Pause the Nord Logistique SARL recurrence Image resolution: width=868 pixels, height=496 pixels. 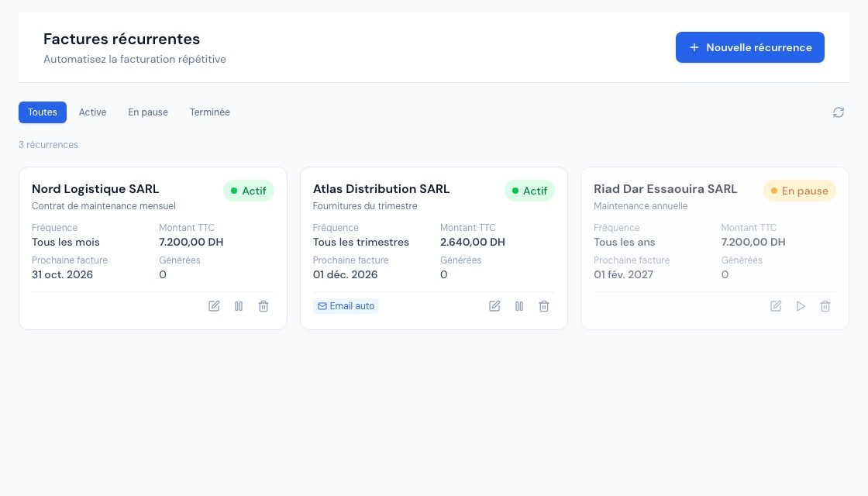[239, 306]
